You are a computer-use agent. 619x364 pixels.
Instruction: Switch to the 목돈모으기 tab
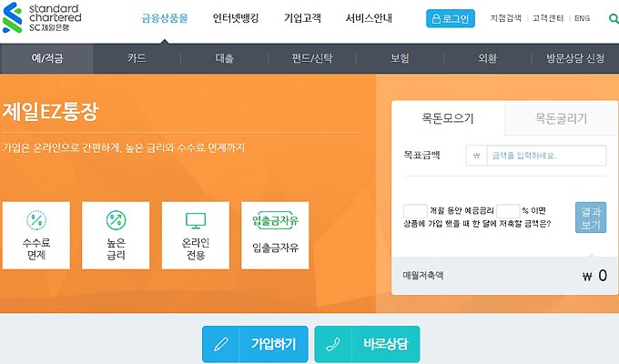(x=448, y=118)
